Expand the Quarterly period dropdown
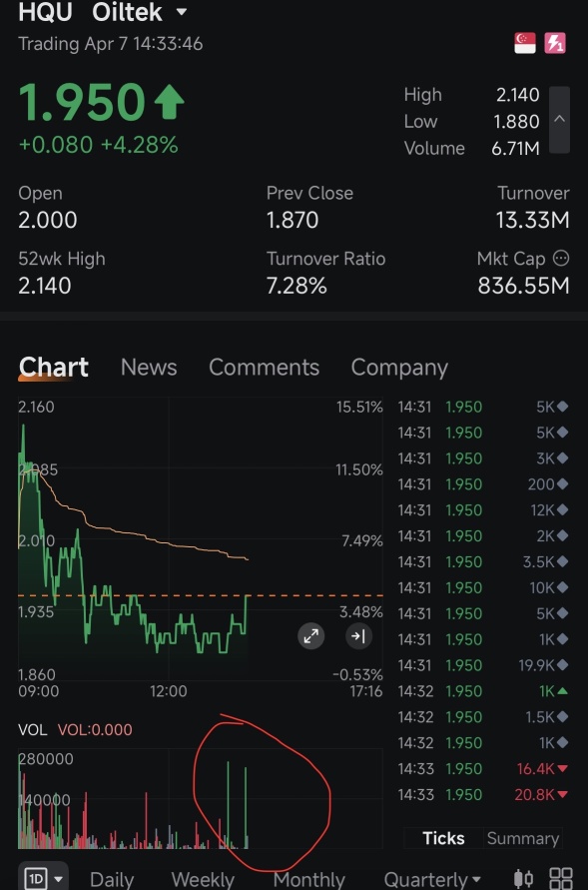Image resolution: width=588 pixels, height=890 pixels. [432, 880]
